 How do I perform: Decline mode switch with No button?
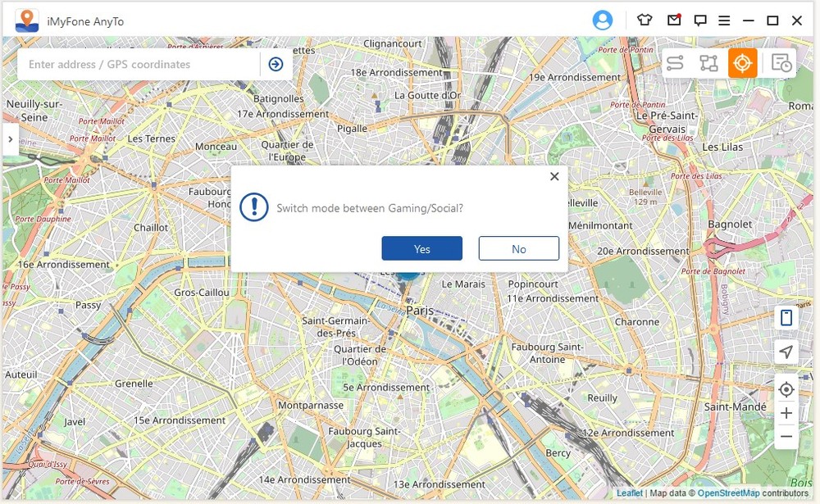[x=518, y=248]
